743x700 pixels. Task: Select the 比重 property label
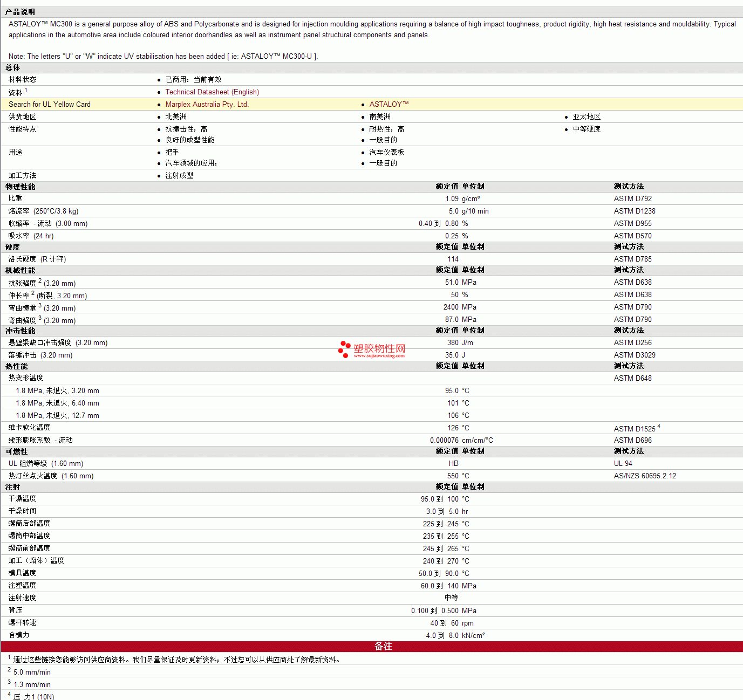point(16,198)
